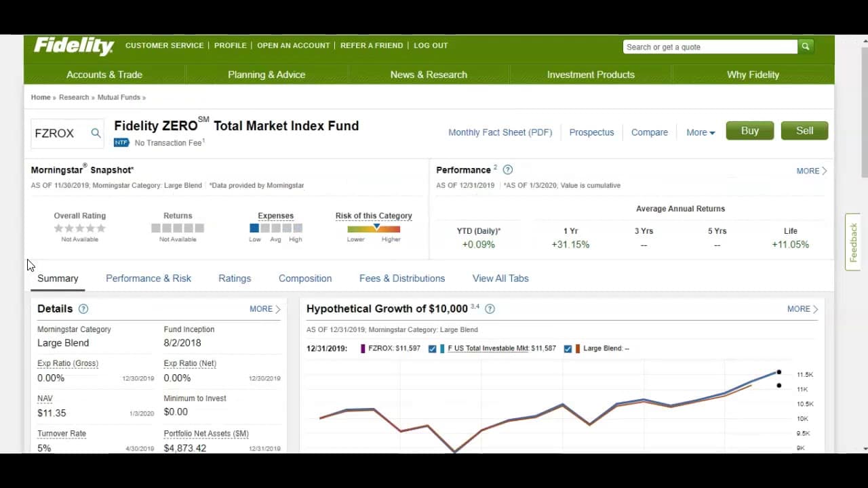Open the Monthly Fact Sheet (PDF) link
This screenshot has width=868, height=488.
click(500, 132)
